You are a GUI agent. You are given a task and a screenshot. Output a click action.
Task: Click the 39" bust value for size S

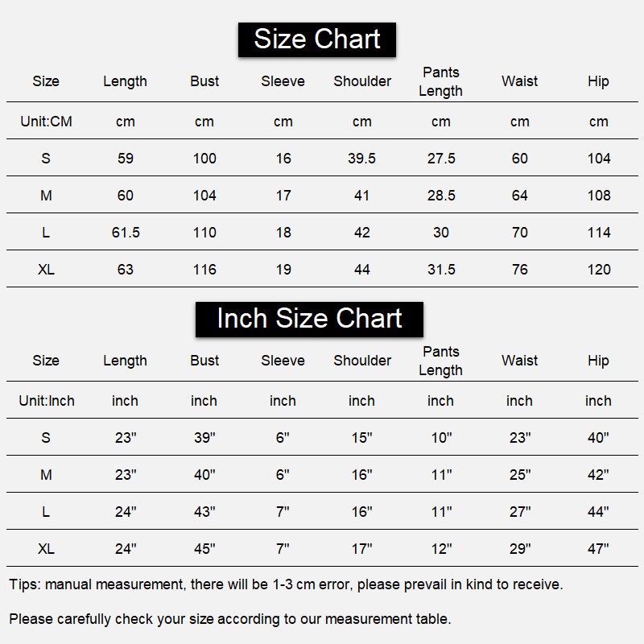[204, 437]
